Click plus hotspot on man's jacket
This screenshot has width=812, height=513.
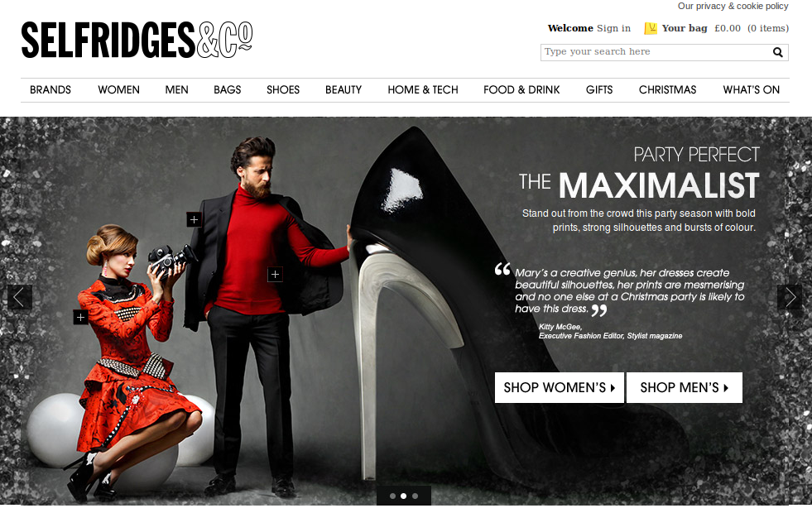[194, 219]
